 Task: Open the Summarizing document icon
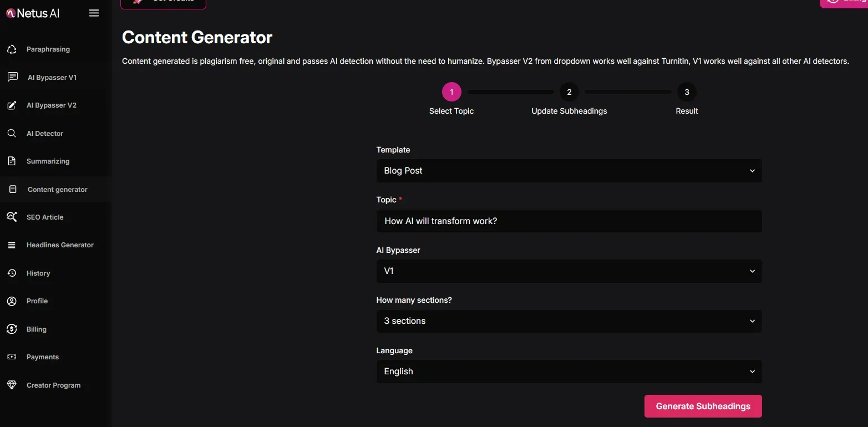pyautogui.click(x=12, y=161)
